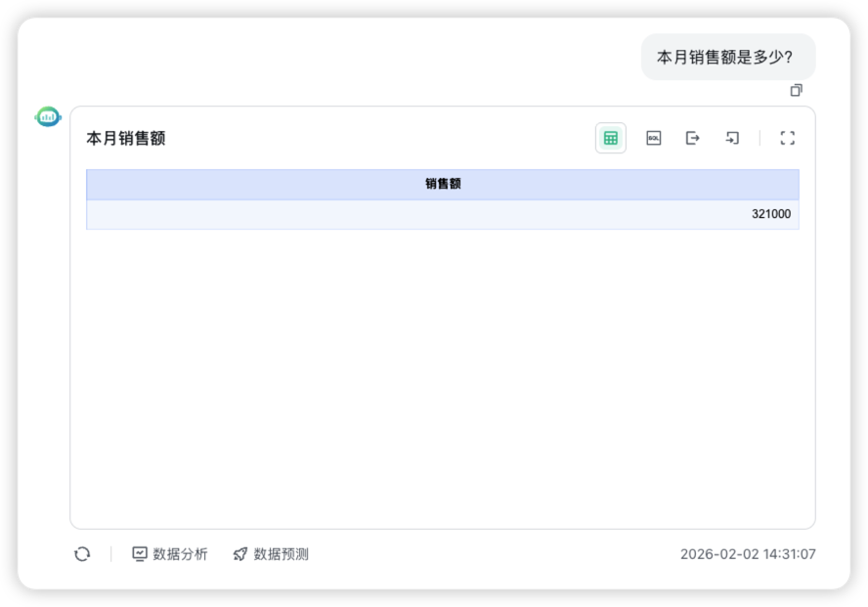
Task: Click the timestamp 2026-02-02 14:31:07
Action: pyautogui.click(x=749, y=553)
